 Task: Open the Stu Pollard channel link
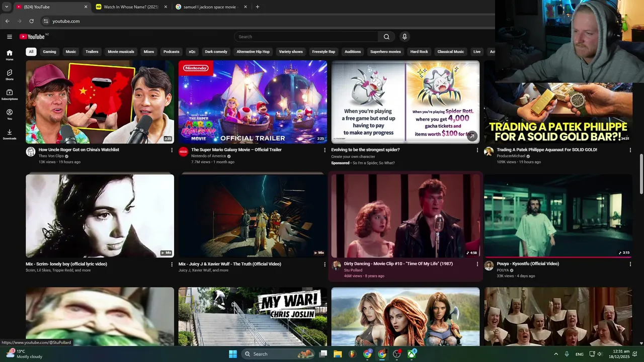[x=353, y=270]
